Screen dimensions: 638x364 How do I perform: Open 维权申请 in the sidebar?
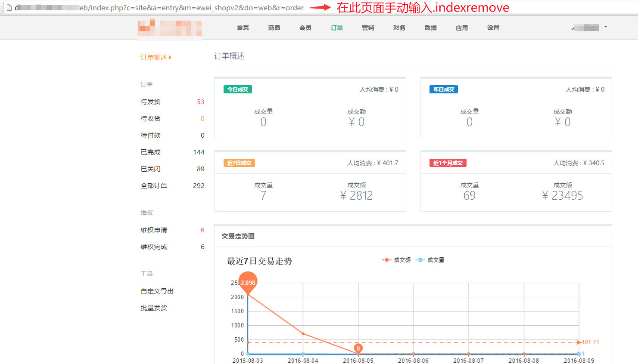[154, 230]
